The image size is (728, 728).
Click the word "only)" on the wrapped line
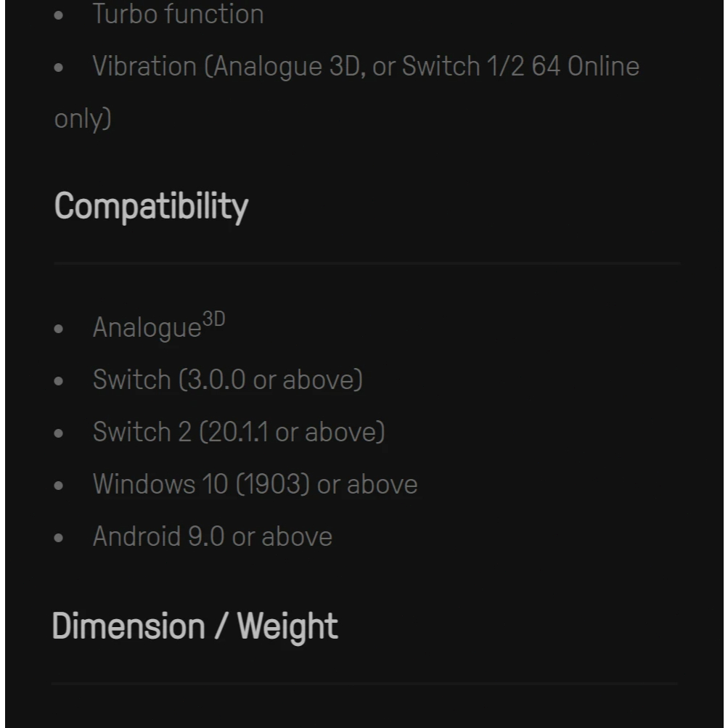coord(83,118)
